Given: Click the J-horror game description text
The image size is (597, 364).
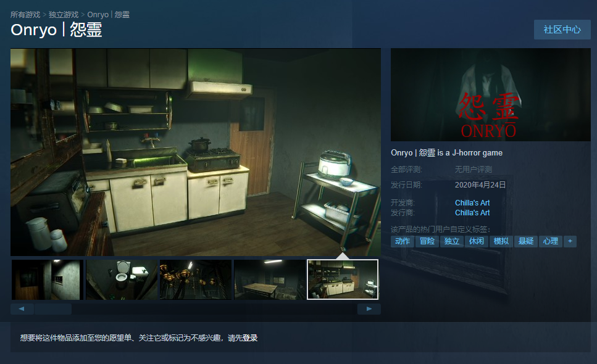Looking at the screenshot, I should (446, 152).
